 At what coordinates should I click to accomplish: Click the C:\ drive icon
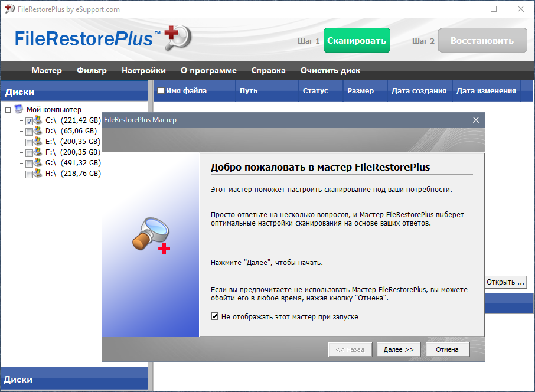[x=38, y=120]
